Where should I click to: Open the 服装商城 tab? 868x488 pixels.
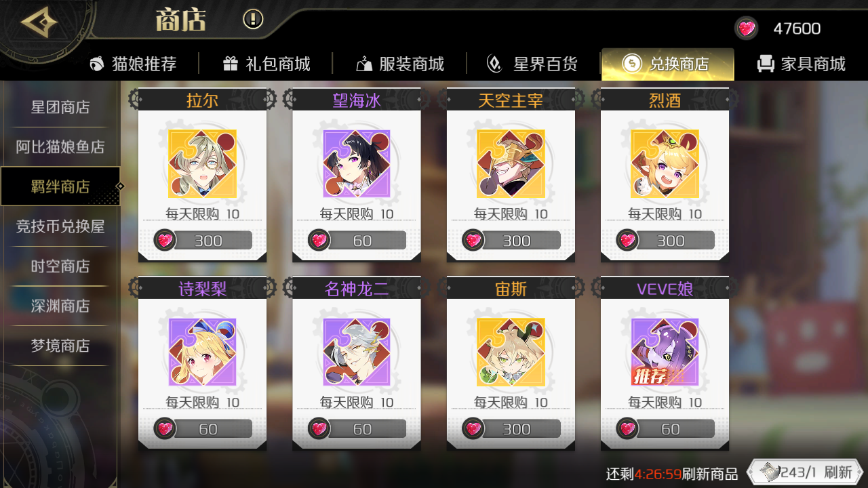400,64
